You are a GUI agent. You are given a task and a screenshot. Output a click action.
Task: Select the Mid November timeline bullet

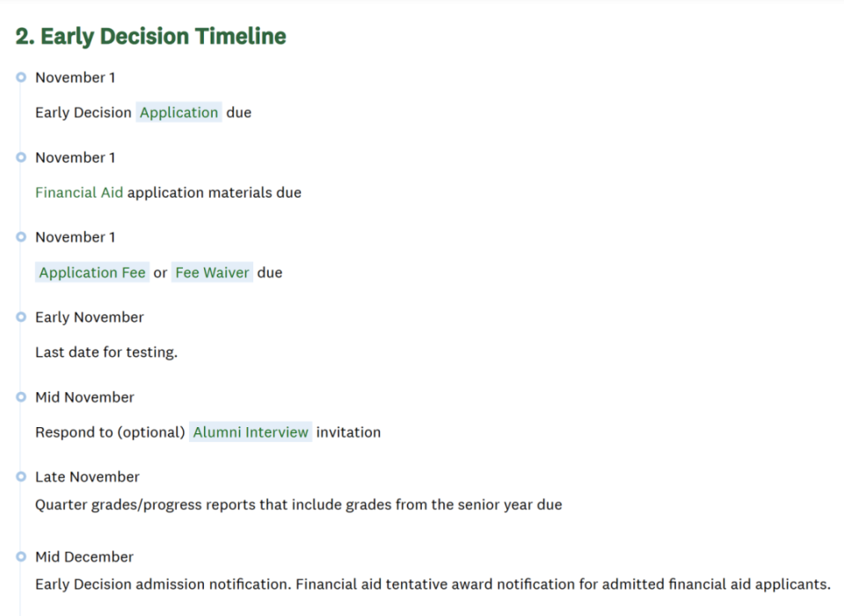point(21,397)
